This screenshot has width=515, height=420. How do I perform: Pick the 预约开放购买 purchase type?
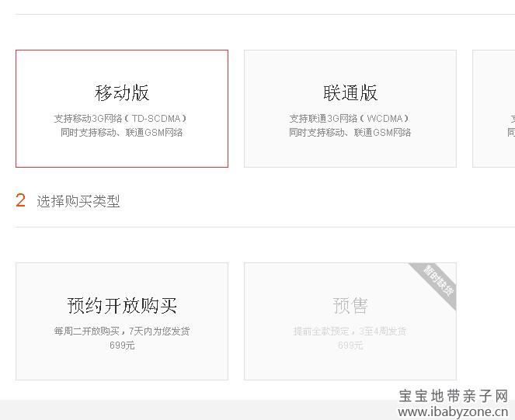pos(122,321)
